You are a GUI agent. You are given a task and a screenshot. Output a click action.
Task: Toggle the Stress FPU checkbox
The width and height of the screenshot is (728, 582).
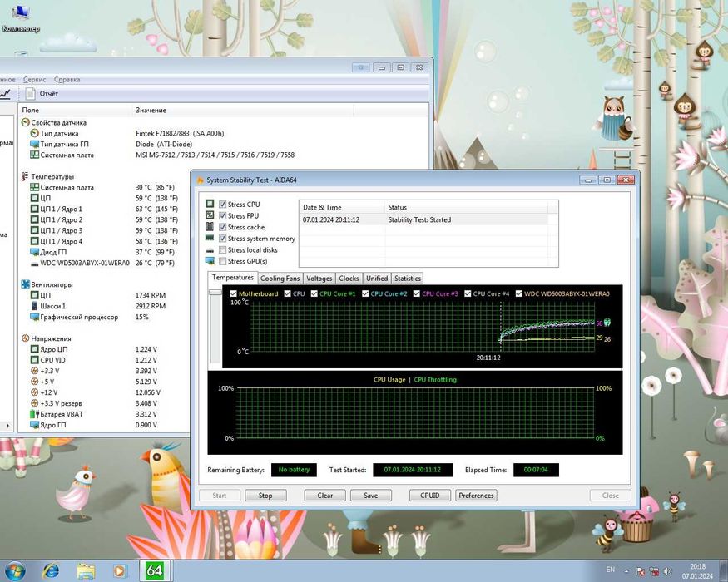223,216
